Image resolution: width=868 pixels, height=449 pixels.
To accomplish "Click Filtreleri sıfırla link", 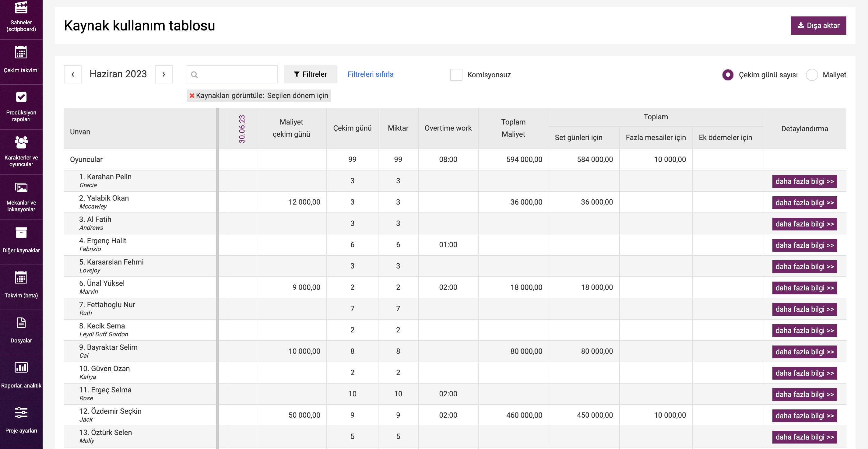I will pyautogui.click(x=370, y=74).
